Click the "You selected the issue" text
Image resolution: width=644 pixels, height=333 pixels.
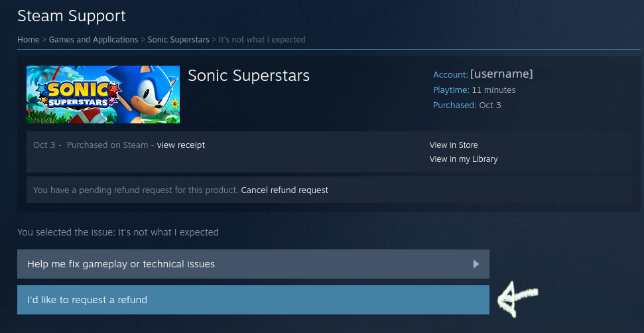118,232
